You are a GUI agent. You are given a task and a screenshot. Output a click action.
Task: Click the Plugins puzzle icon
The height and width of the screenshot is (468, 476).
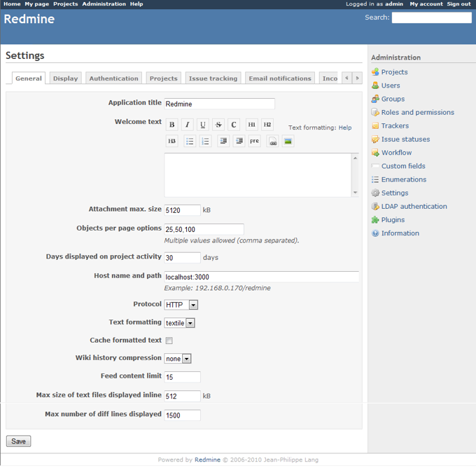tap(375, 220)
